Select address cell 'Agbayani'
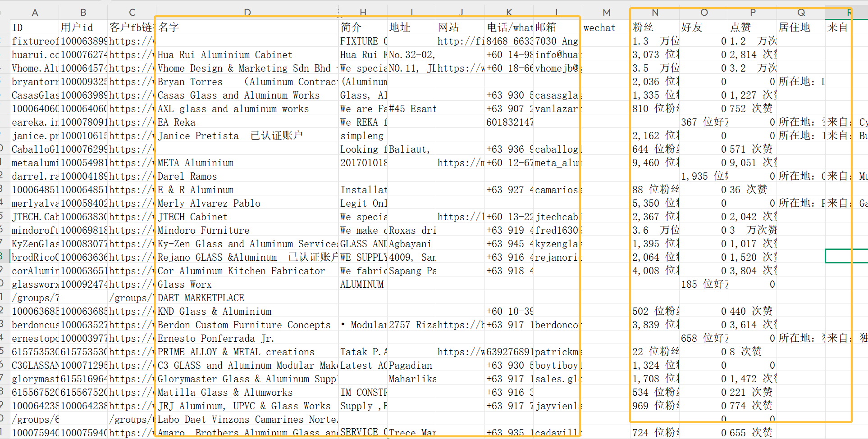Image resolution: width=868 pixels, height=439 pixels. 411,244
